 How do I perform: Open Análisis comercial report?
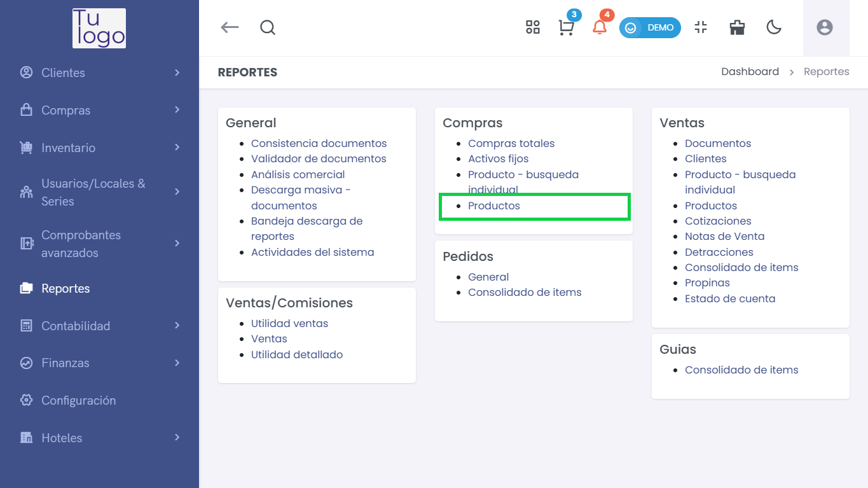point(298,174)
